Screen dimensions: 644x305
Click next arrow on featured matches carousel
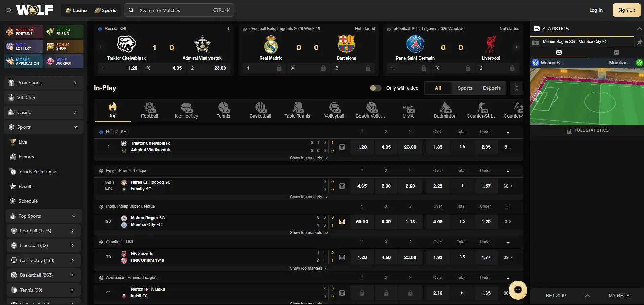click(x=517, y=47)
